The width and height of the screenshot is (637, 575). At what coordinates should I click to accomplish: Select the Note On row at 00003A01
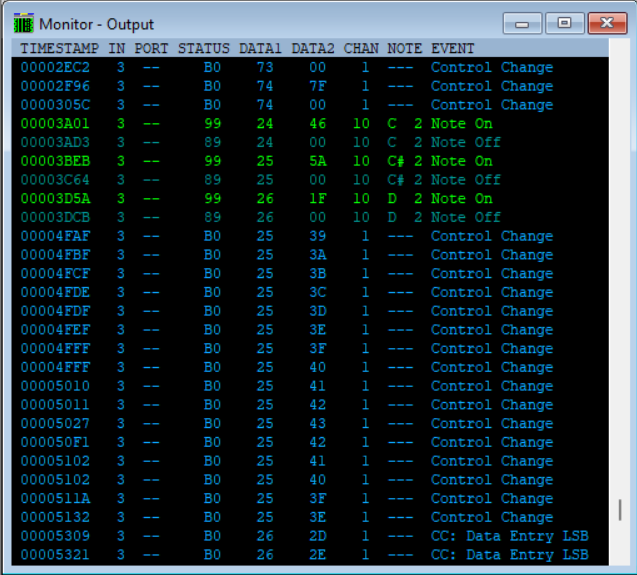310,123
